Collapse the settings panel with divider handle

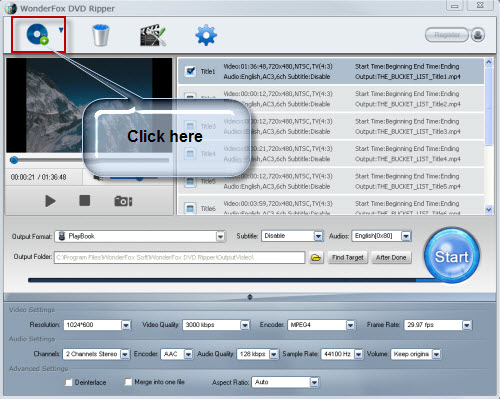tap(250, 297)
